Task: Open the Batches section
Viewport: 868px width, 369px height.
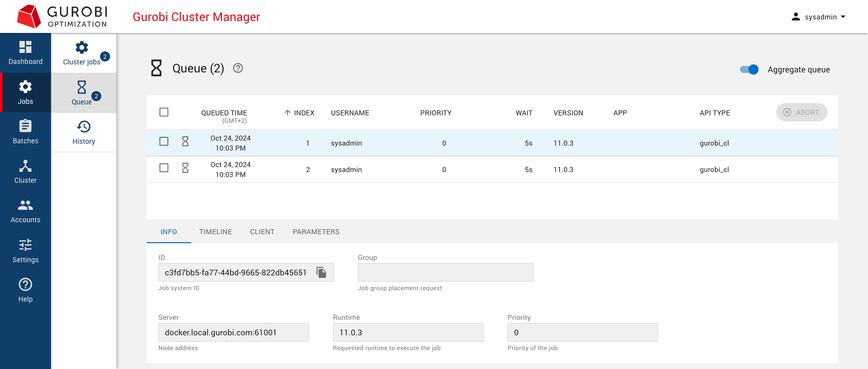Action: click(x=25, y=132)
